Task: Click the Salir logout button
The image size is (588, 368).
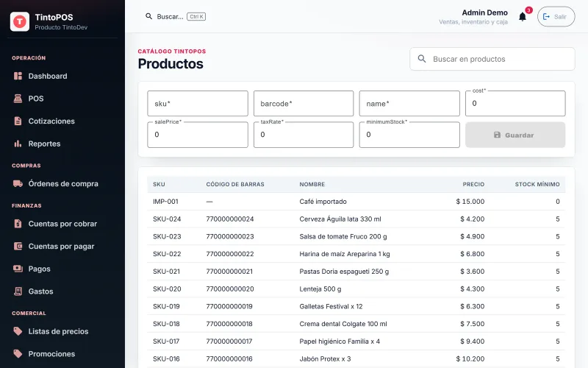Action: [556, 16]
